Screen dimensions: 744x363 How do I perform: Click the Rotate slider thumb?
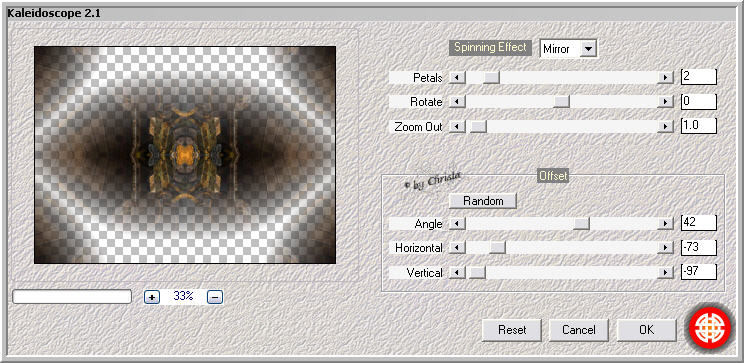561,102
